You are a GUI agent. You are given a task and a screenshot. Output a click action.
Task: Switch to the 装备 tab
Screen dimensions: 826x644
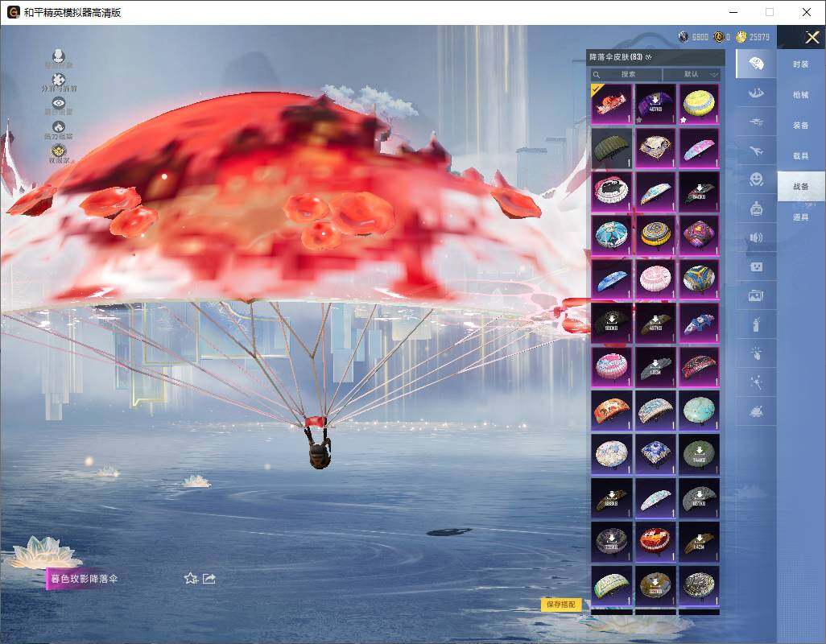tap(801, 126)
